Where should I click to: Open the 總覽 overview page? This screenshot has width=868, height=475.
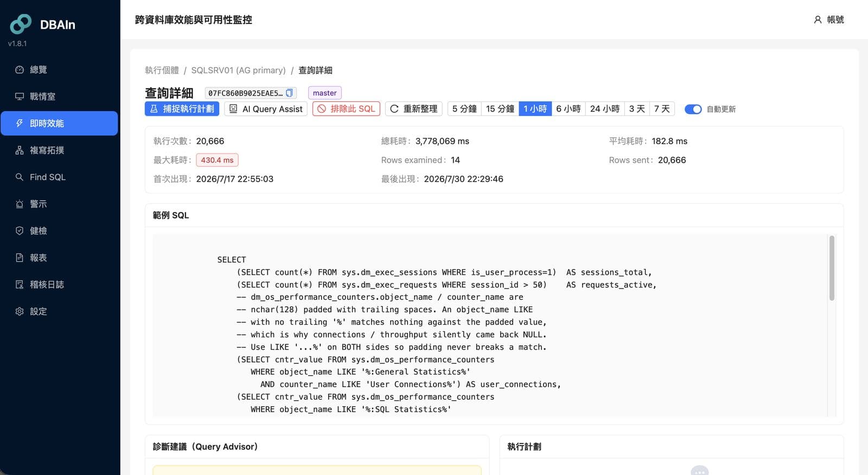tap(59, 69)
